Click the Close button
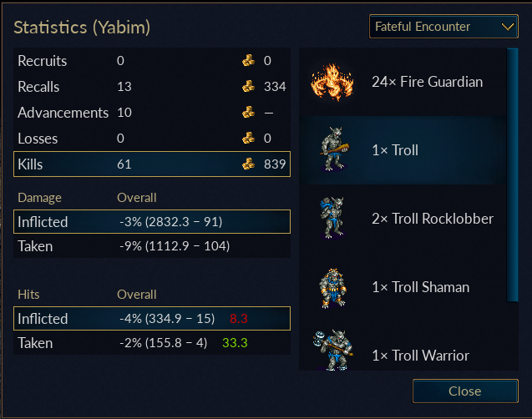This screenshot has width=532, height=419. [465, 391]
